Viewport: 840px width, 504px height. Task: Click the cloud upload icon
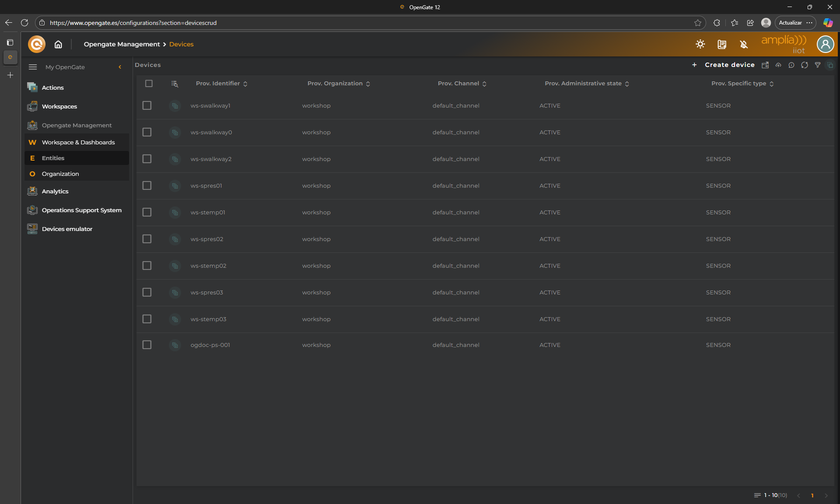(x=778, y=65)
